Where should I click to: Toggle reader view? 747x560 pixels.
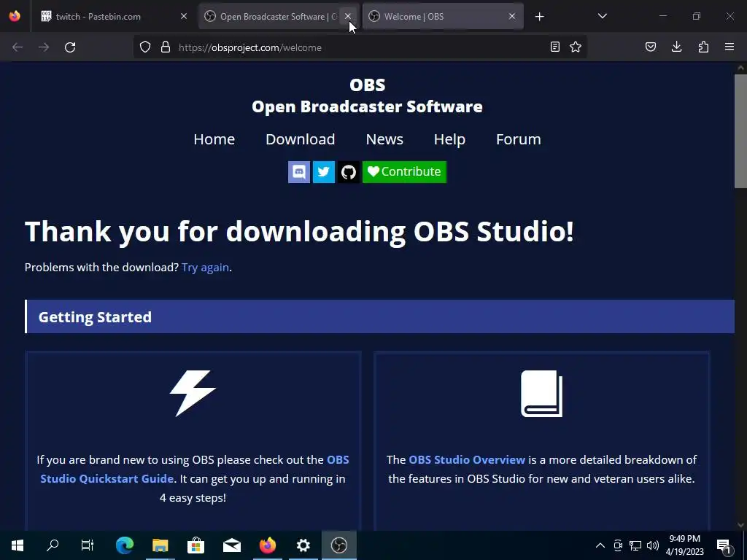point(555,47)
